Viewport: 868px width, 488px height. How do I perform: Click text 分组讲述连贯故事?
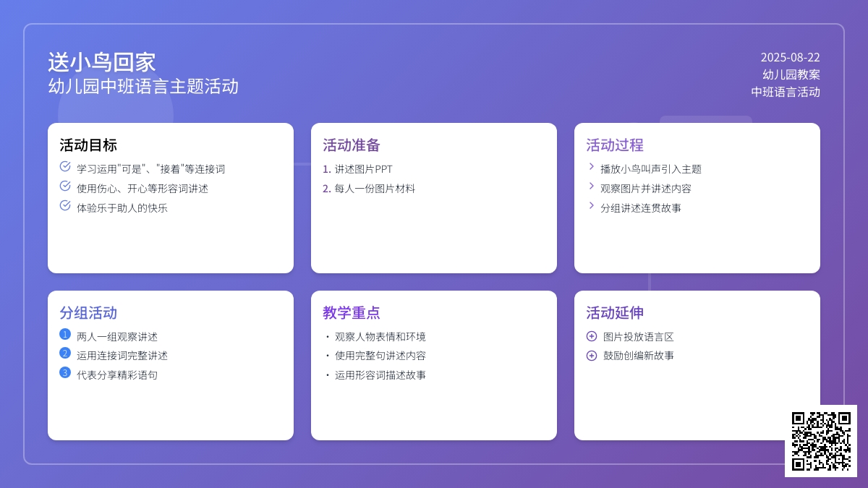[641, 208]
